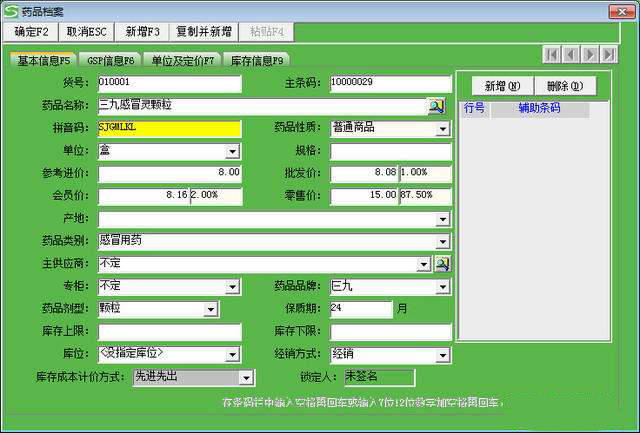Open the 药品类别 dropdown
Screen dimensions: 640x433
[442, 242]
